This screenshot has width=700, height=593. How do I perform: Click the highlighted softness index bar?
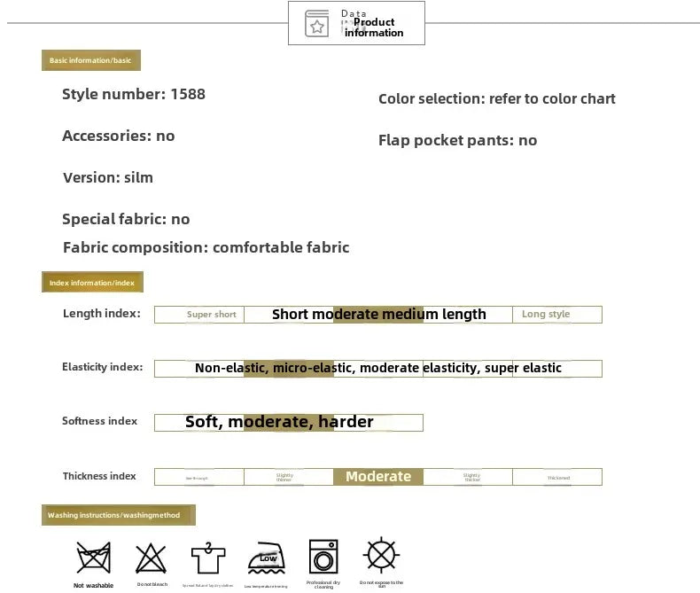(289, 423)
